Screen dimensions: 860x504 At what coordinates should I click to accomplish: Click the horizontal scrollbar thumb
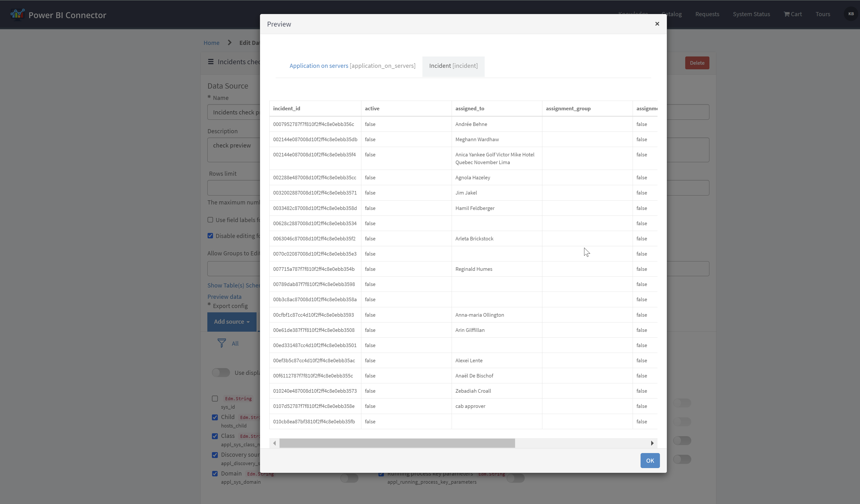tap(397, 443)
